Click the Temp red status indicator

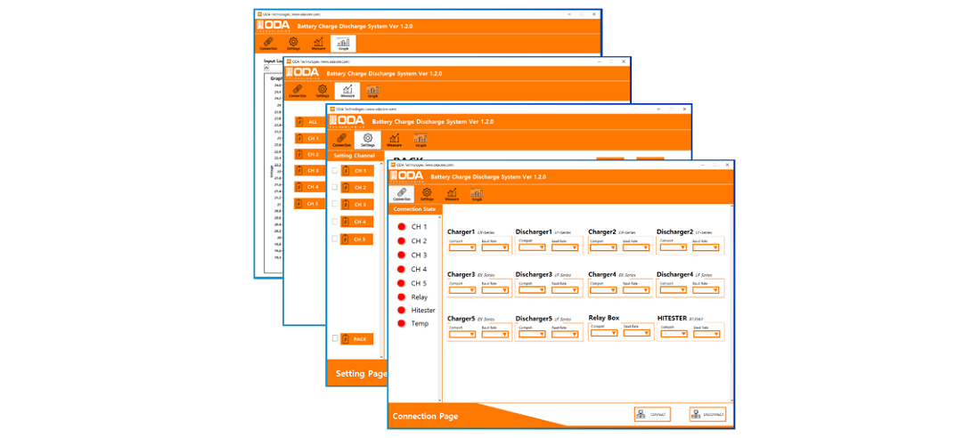point(402,324)
